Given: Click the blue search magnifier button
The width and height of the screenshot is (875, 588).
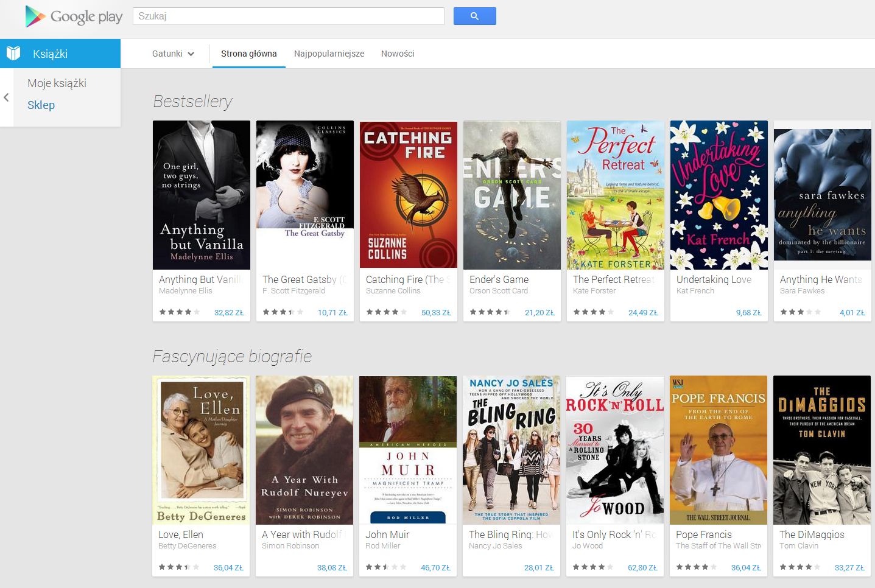Looking at the screenshot, I should click(474, 16).
